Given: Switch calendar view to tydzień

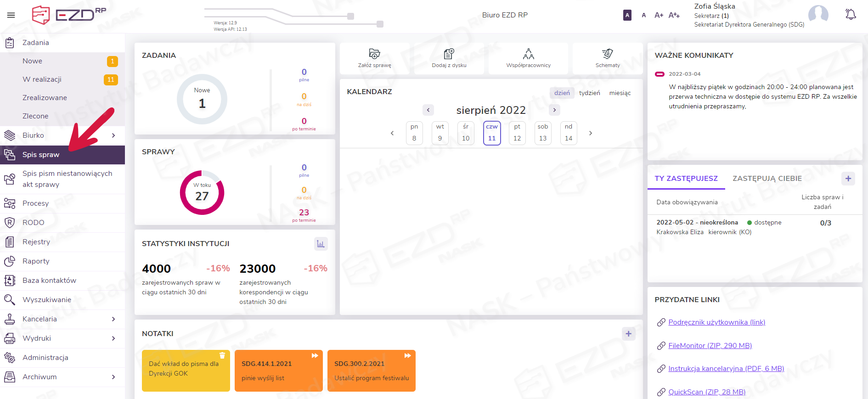Looking at the screenshot, I should [589, 93].
